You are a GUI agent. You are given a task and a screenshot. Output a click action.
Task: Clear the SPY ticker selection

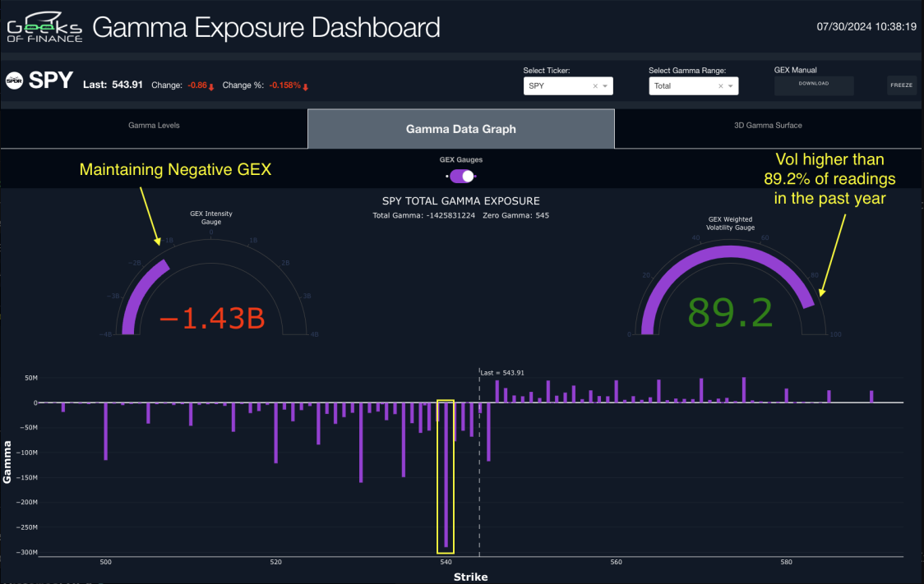[x=595, y=86]
